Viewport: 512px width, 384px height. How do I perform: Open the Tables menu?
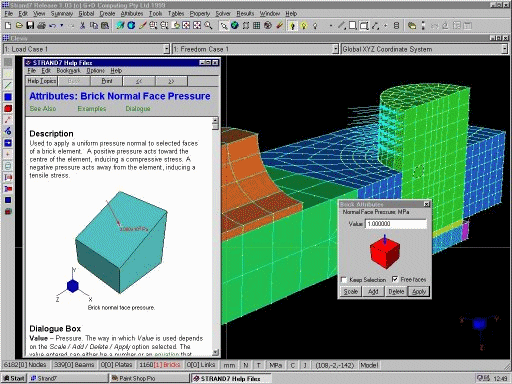[176, 14]
